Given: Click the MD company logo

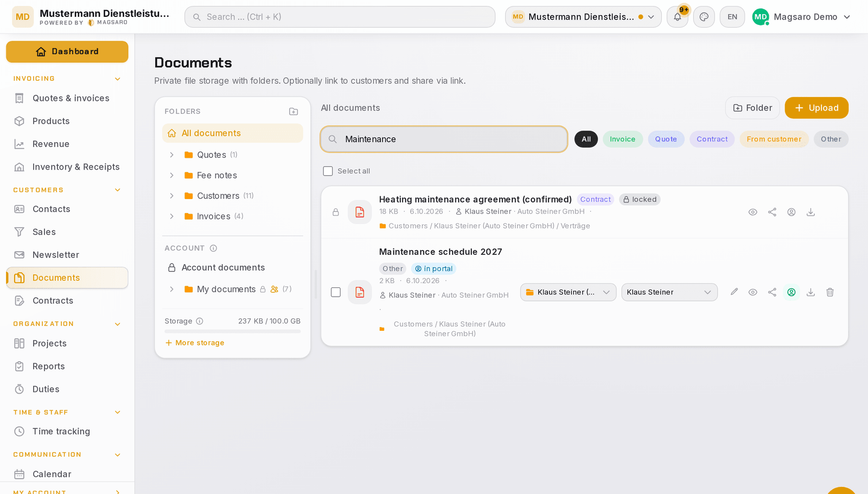Looking at the screenshot, I should tap(23, 17).
